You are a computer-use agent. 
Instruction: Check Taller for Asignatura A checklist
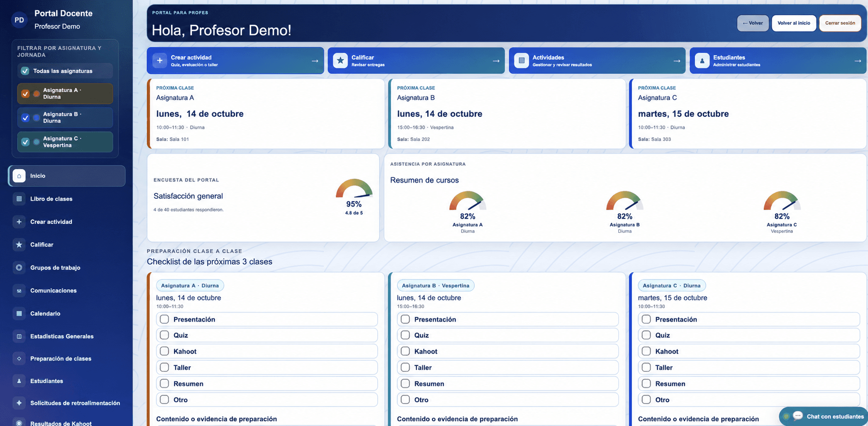click(x=164, y=367)
